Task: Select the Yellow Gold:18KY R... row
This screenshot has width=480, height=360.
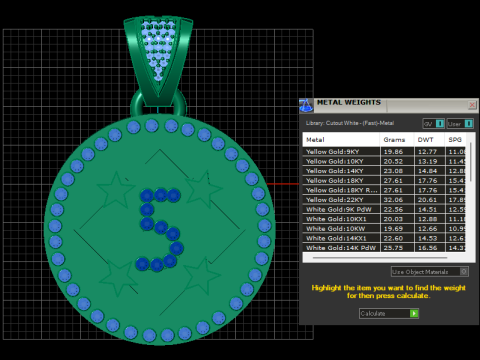Action: 384,190
